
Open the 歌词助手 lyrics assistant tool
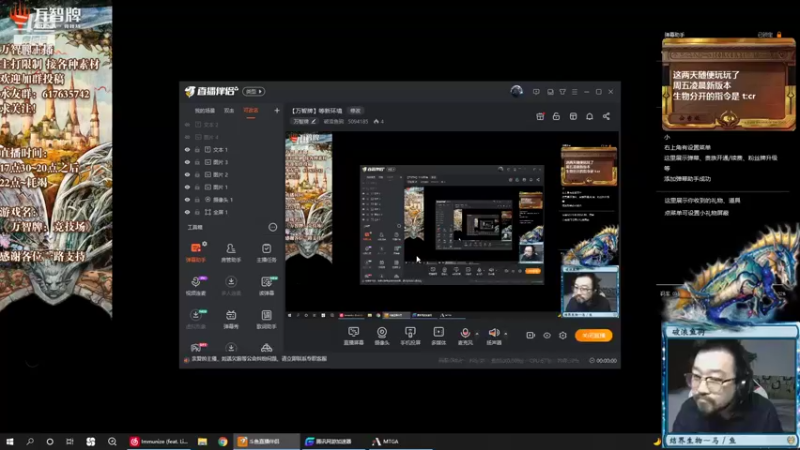pyautogui.click(x=266, y=319)
